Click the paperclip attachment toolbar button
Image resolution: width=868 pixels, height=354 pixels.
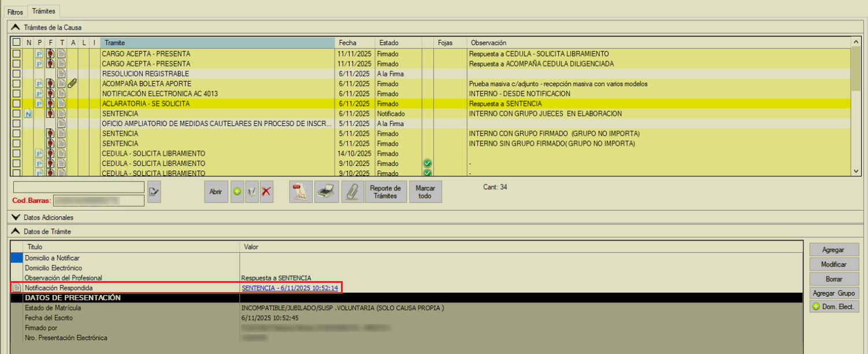(x=352, y=191)
